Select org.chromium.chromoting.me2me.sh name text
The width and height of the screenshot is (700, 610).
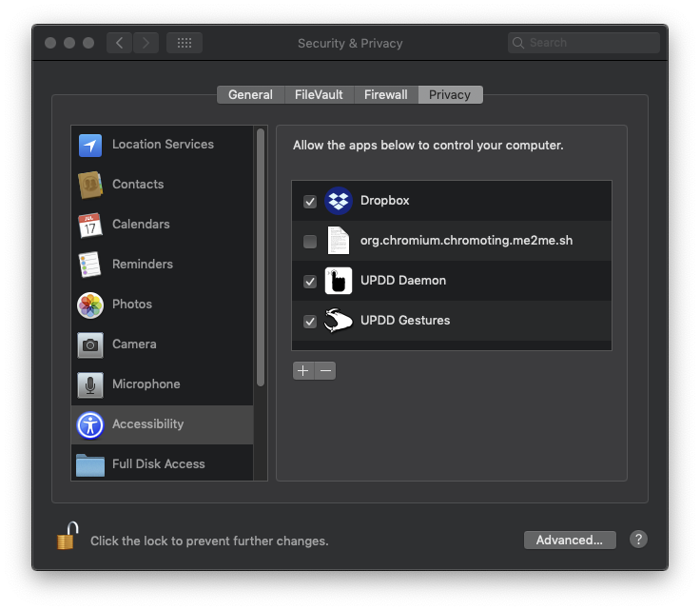click(x=467, y=240)
